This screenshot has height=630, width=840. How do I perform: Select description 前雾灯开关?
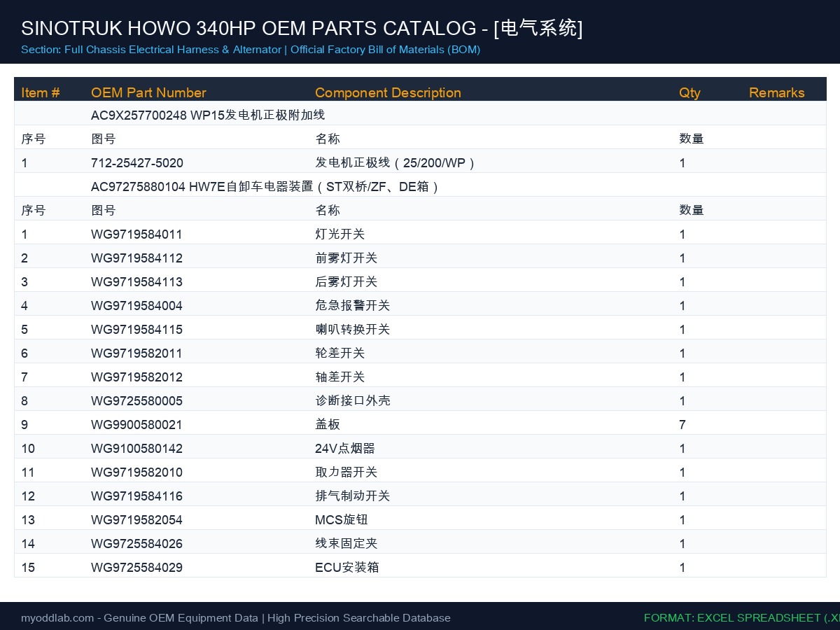(346, 258)
